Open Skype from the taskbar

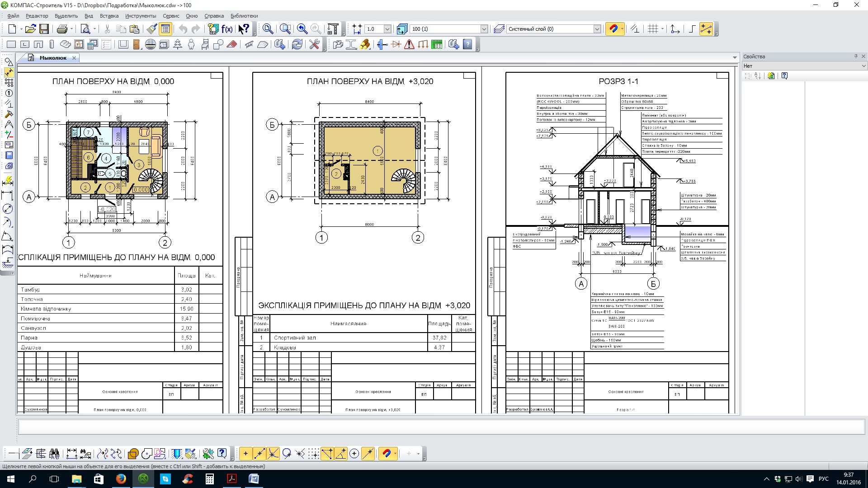[x=165, y=479]
